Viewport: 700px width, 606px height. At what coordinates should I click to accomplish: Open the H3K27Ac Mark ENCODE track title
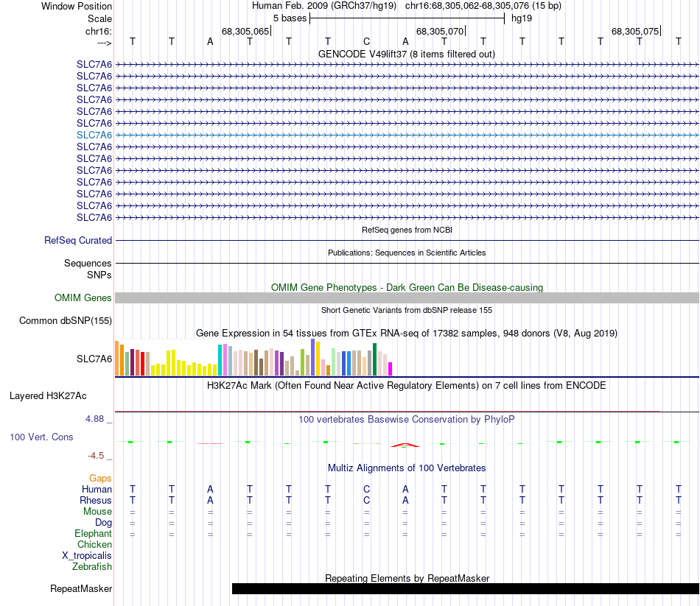406,386
